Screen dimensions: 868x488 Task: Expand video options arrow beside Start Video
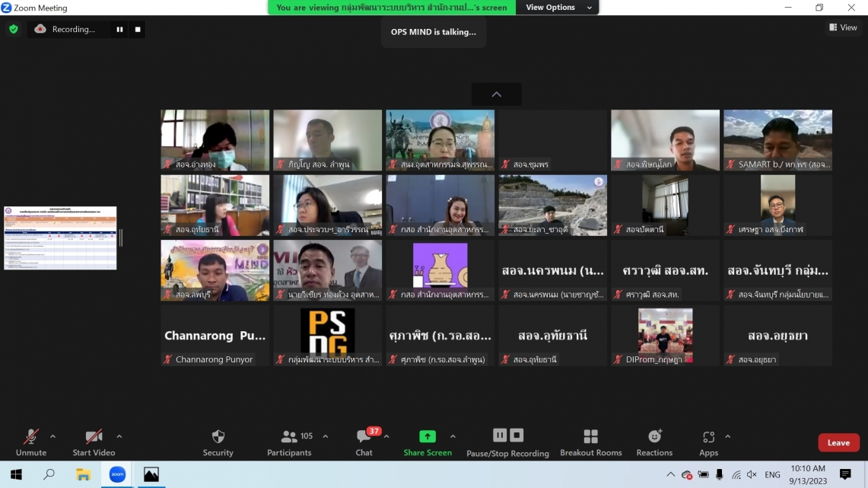[x=119, y=436]
